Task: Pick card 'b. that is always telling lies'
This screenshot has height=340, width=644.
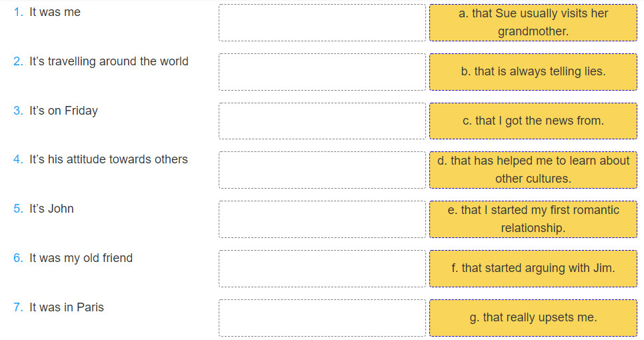Action: point(533,72)
